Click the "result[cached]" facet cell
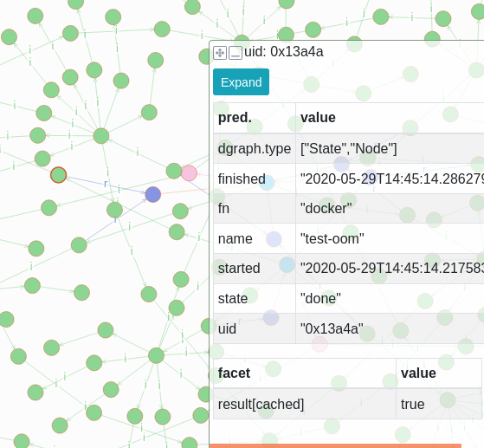 (x=305, y=404)
